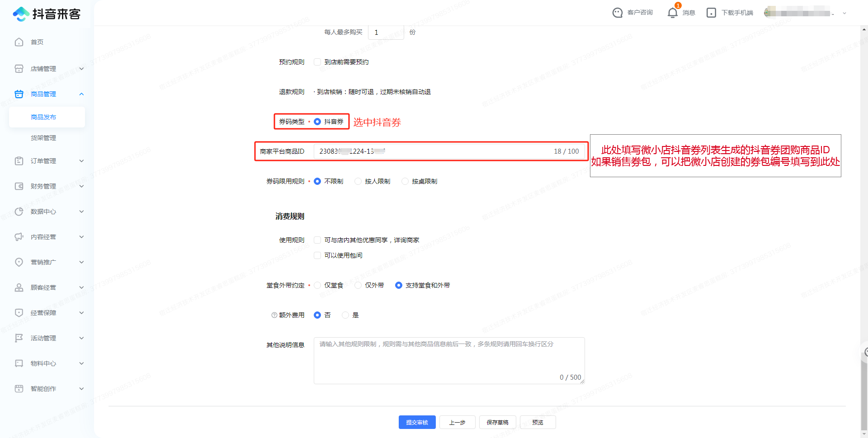Open 首页 home icon in sidebar
The width and height of the screenshot is (868, 438).
[x=19, y=42]
